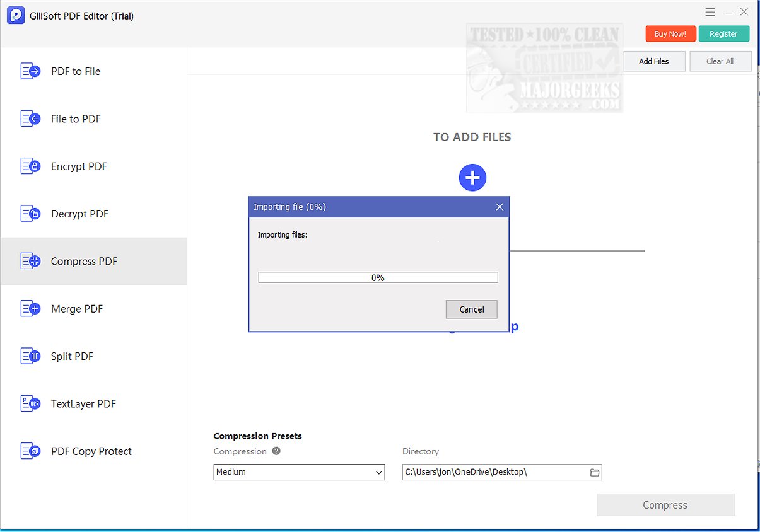The width and height of the screenshot is (760, 532).
Task: Click the File to PDF sidebar icon
Action: pyautogui.click(x=30, y=119)
